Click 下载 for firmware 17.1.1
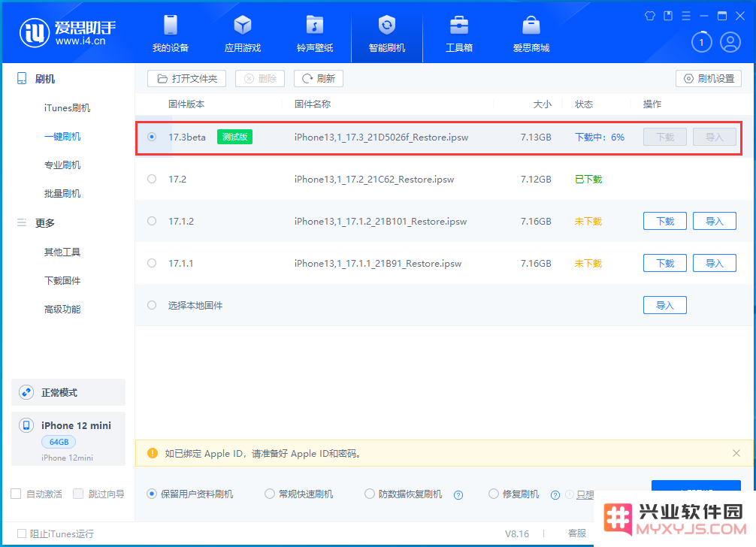The height and width of the screenshot is (547, 756). (x=665, y=263)
